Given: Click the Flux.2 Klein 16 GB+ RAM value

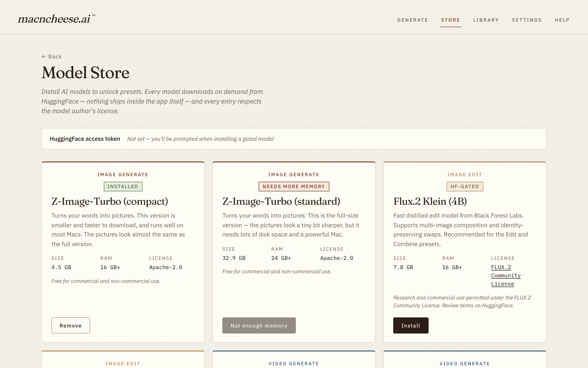Looking at the screenshot, I should pyautogui.click(x=452, y=267).
